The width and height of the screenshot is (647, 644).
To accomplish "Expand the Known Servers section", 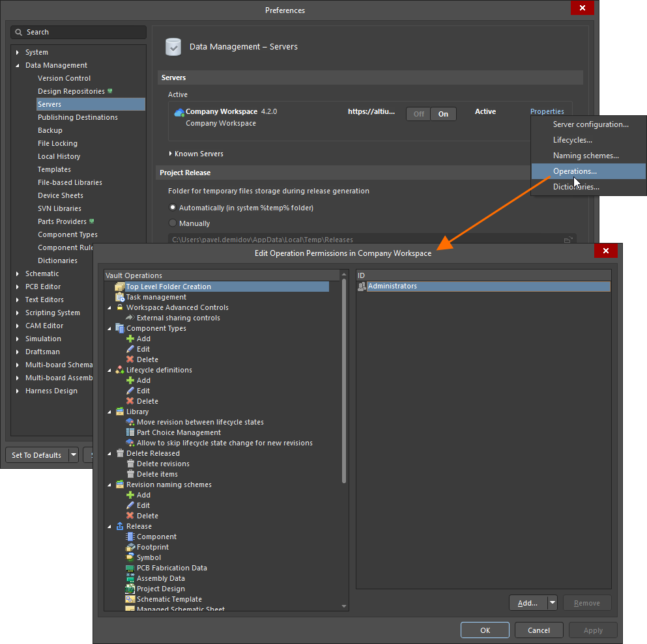I will (x=171, y=154).
